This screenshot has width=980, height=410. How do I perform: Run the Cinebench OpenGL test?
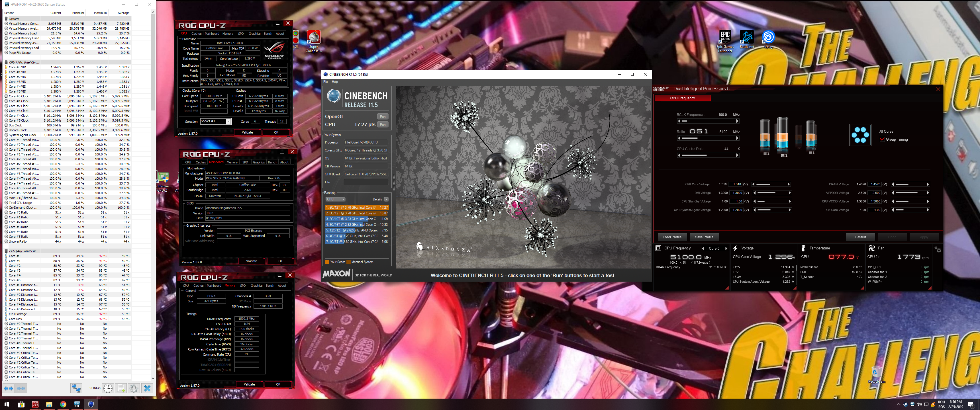pyautogui.click(x=383, y=117)
